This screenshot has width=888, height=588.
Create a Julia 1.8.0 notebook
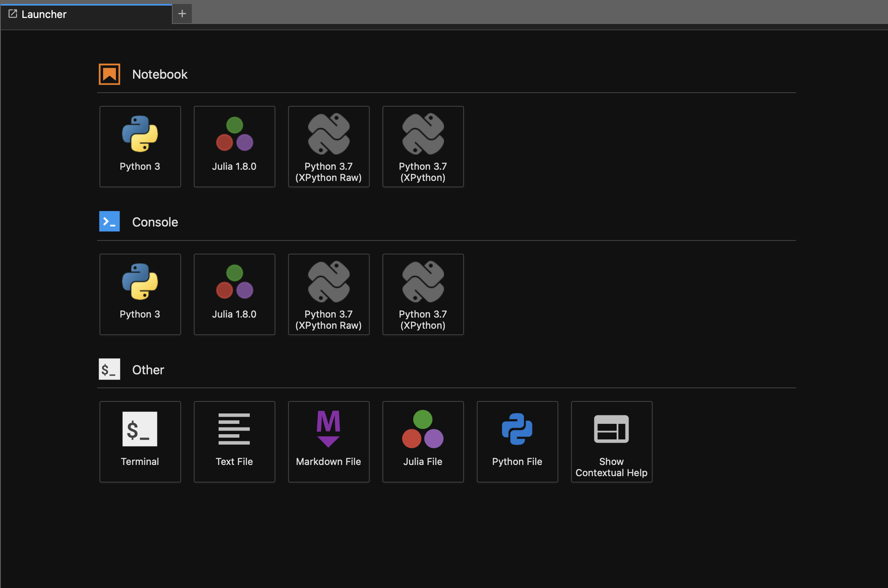pyautogui.click(x=234, y=146)
